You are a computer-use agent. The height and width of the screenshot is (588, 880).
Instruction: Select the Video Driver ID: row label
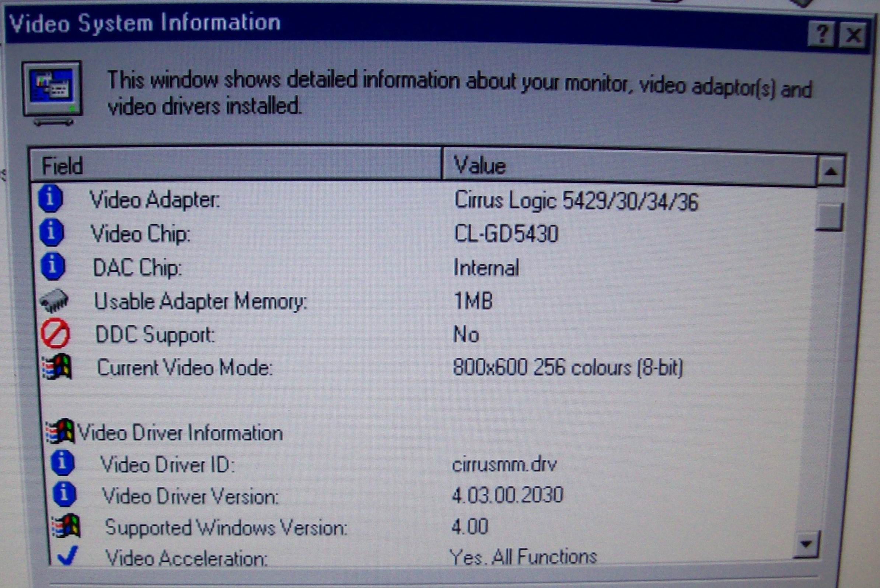(168, 465)
